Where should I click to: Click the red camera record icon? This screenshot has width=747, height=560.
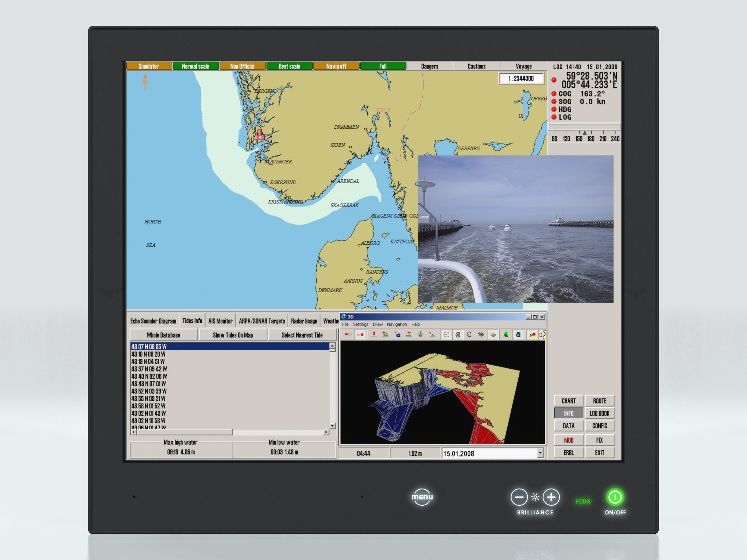pyautogui.click(x=348, y=335)
